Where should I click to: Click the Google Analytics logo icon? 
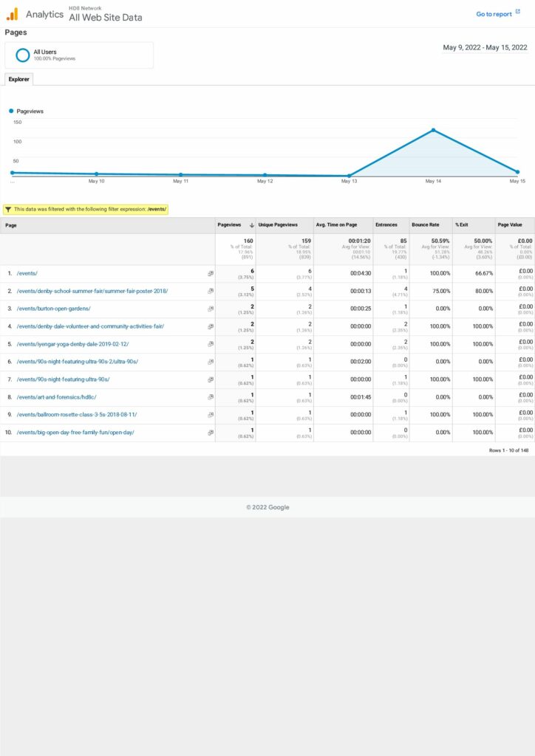click(12, 14)
